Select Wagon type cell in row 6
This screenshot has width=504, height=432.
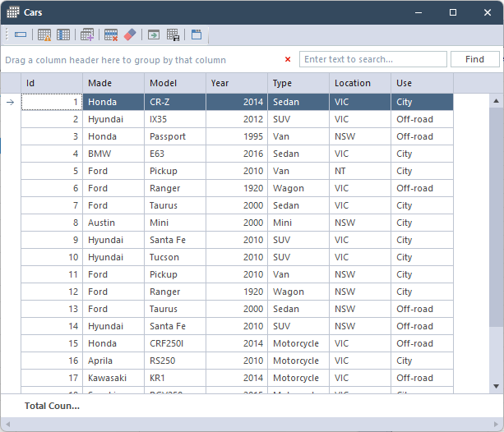tap(298, 188)
